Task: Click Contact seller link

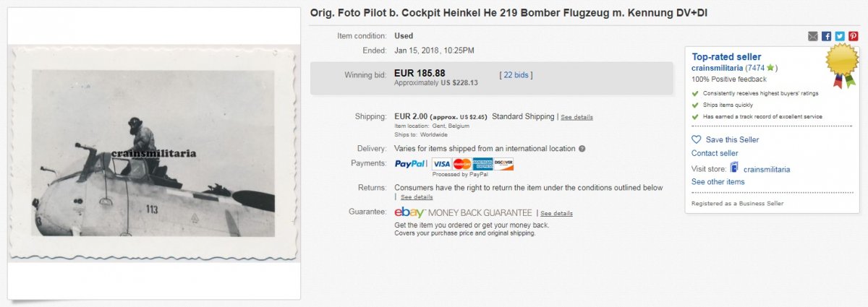Action: coord(715,153)
